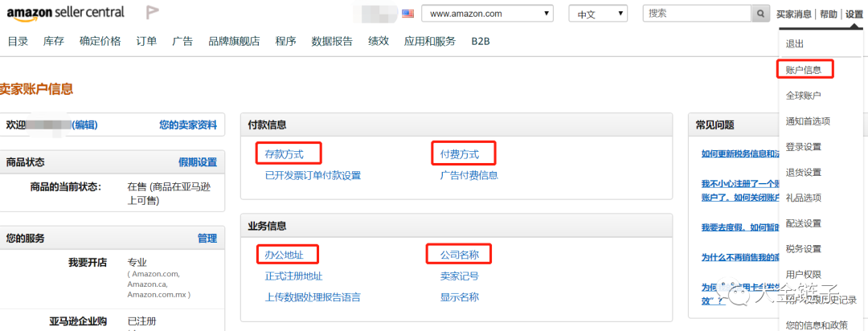Screen dimensions: 868x331
Task: Click the flag icon beside the logo
Action: (x=152, y=12)
